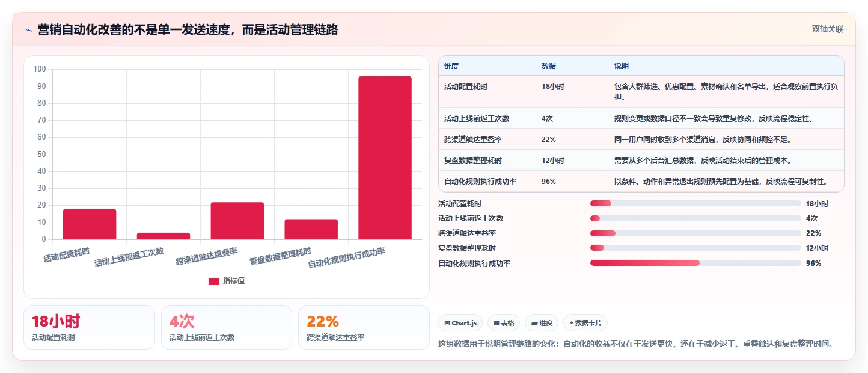Click the 跨渠道触达重叠率 progress bar
The image size is (868, 373).
pos(695,233)
